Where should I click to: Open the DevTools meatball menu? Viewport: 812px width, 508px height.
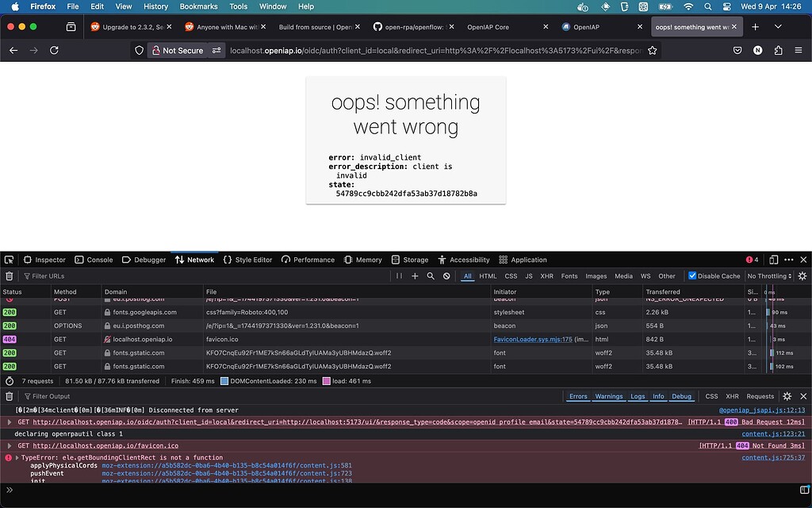(789, 260)
